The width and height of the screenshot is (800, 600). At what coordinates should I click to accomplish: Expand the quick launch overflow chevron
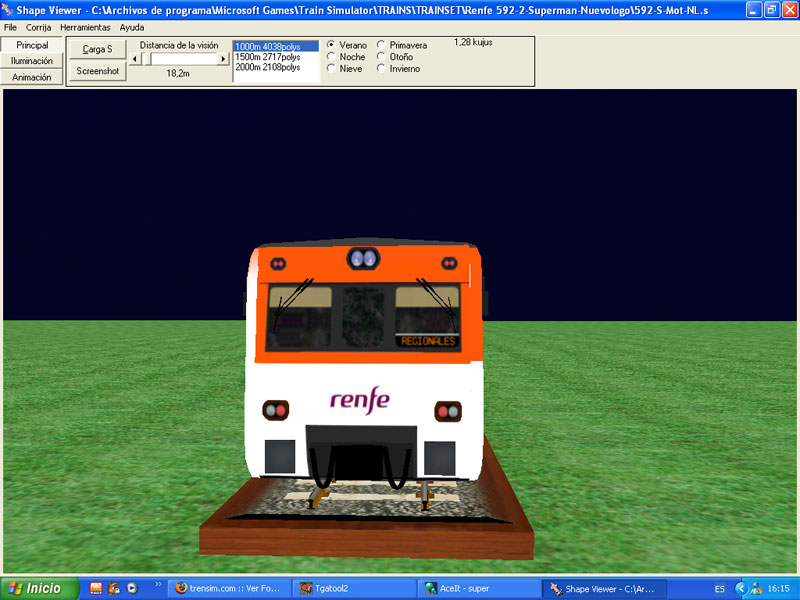pos(157,585)
